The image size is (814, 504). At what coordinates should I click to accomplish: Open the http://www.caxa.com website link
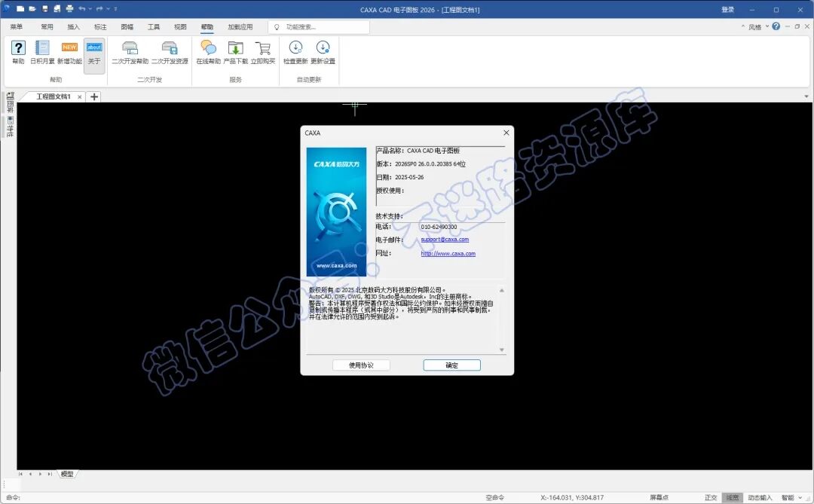coord(448,253)
